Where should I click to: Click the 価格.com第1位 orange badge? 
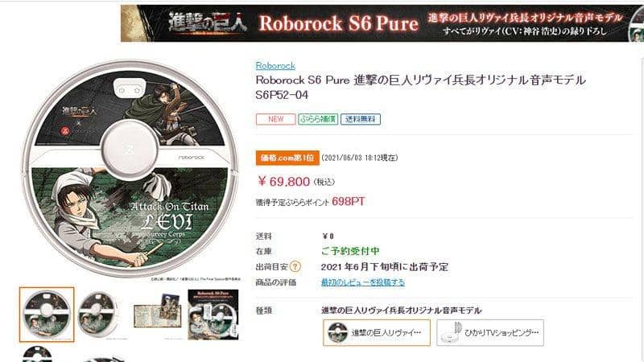click(287, 158)
